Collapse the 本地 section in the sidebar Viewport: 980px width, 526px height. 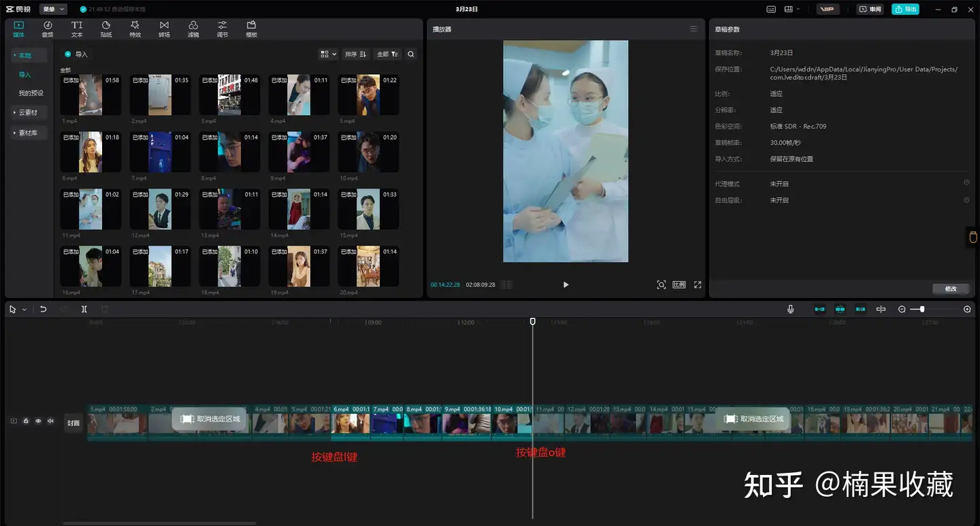15,55
